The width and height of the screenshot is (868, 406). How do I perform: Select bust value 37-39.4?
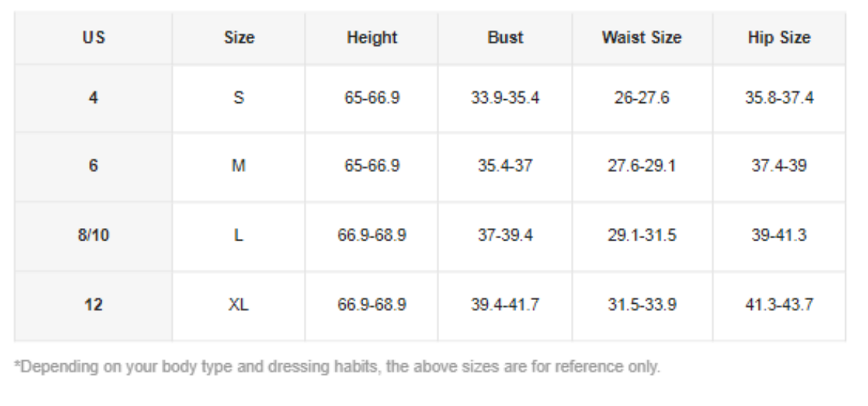pyautogui.click(x=505, y=235)
